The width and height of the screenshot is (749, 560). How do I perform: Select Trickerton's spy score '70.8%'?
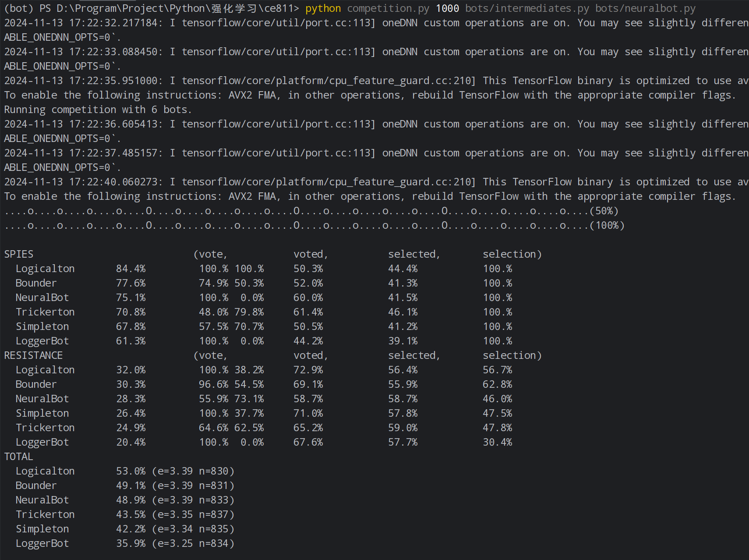click(131, 312)
